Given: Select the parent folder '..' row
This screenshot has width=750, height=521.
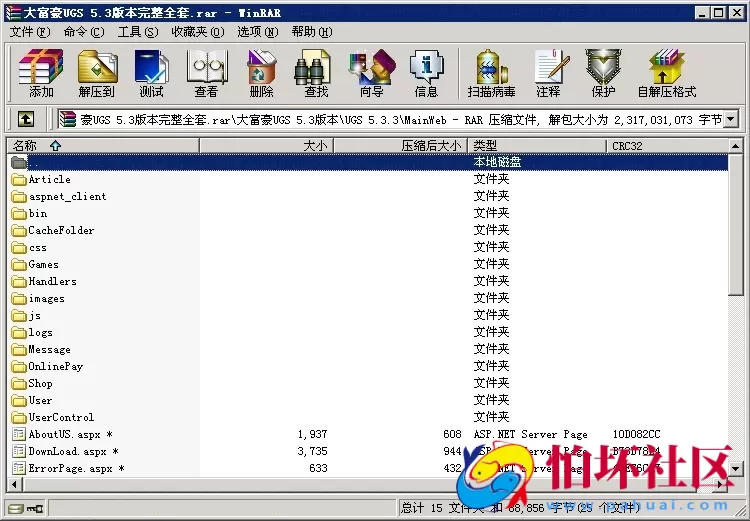Looking at the screenshot, I should point(368,162).
